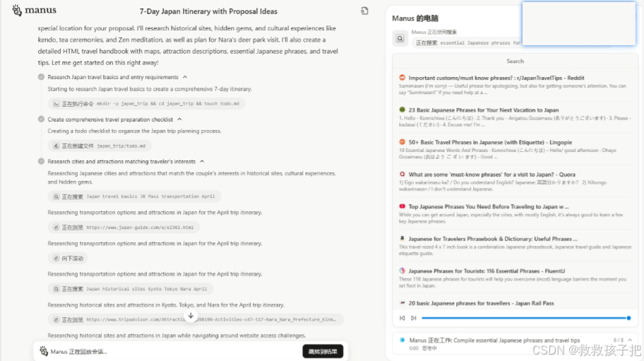The height and width of the screenshot is (361, 644).
Task: Toggle status circle for Research Japan travel basics
Action: (41, 77)
